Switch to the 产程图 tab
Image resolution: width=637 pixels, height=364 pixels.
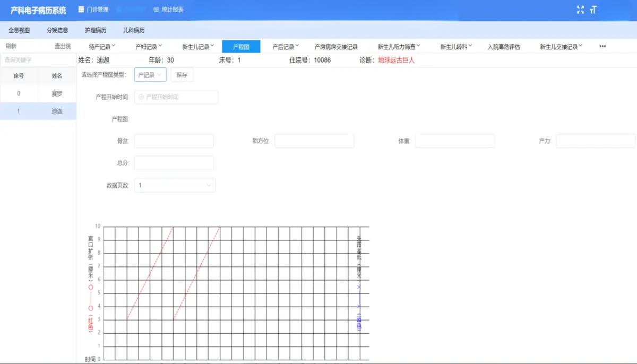pos(241,47)
